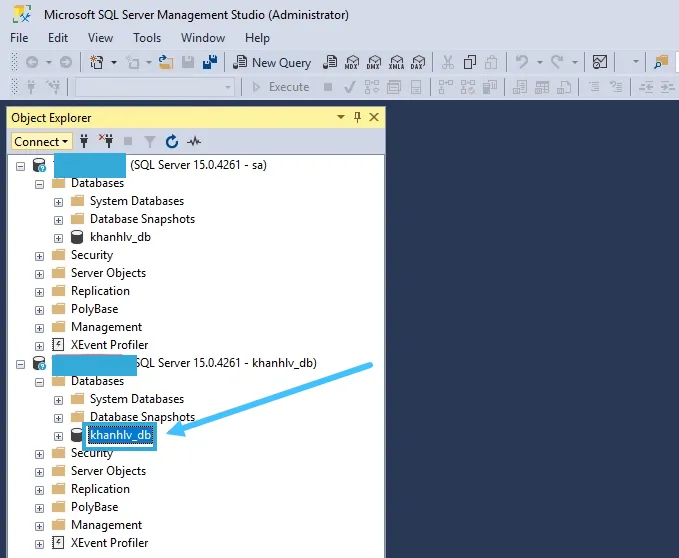Expand System Databases under sa server
The height and width of the screenshot is (558, 679).
(x=58, y=202)
